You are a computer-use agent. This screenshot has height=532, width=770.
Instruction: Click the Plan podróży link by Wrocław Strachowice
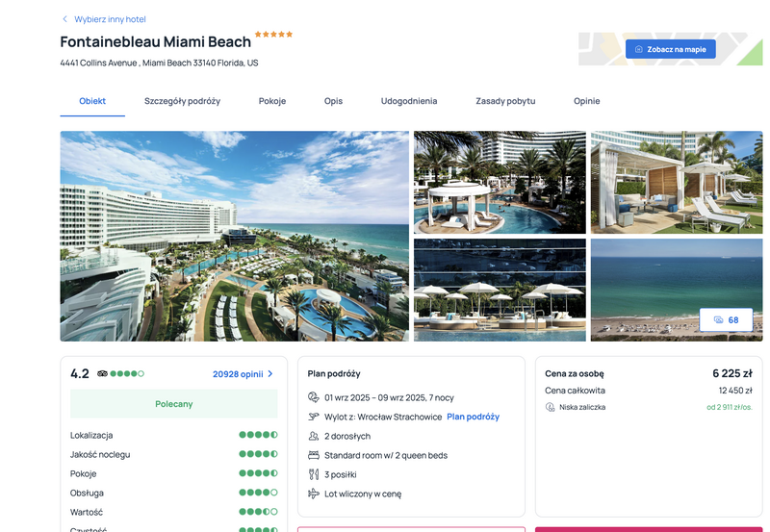(x=473, y=417)
